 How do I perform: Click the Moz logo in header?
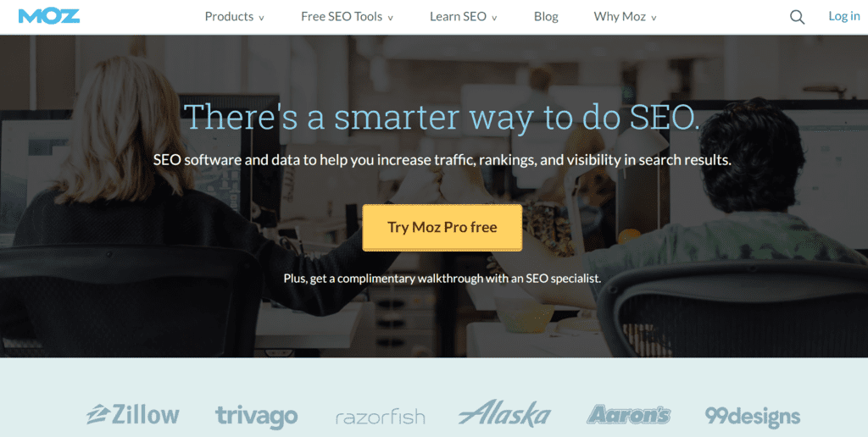coord(48,16)
